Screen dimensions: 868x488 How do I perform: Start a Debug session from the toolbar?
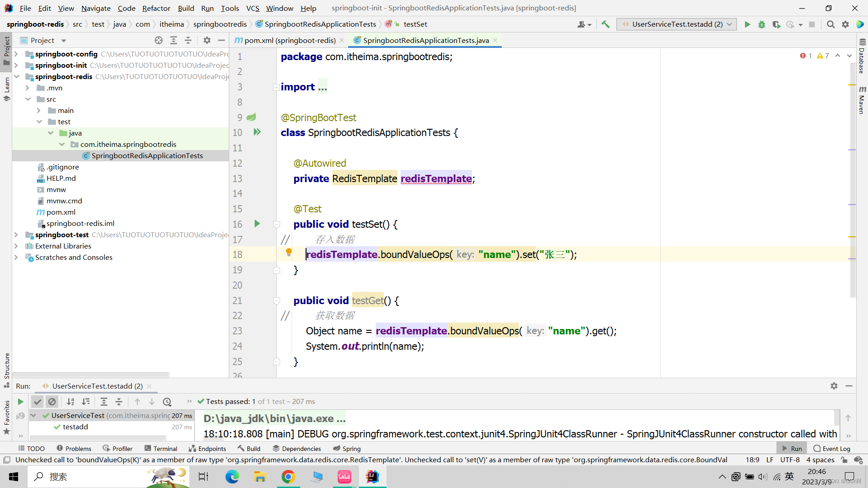click(762, 24)
